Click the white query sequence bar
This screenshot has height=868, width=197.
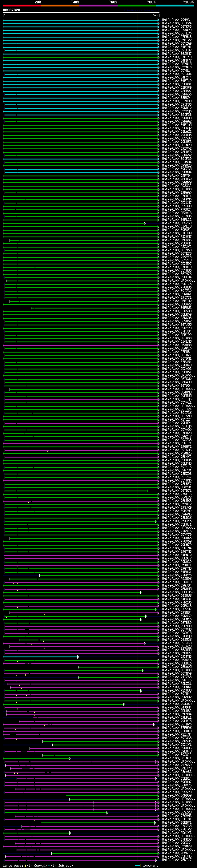(x=81, y=13)
